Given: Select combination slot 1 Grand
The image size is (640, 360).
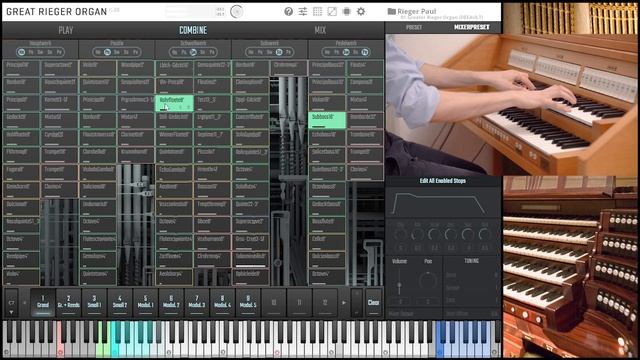Looking at the screenshot, I should tap(43, 302).
